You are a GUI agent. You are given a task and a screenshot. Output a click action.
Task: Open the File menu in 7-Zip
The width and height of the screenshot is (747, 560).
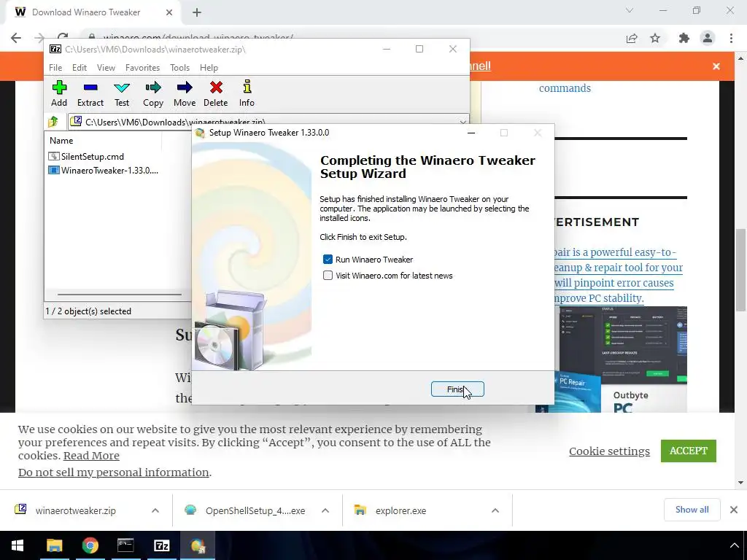(55, 68)
